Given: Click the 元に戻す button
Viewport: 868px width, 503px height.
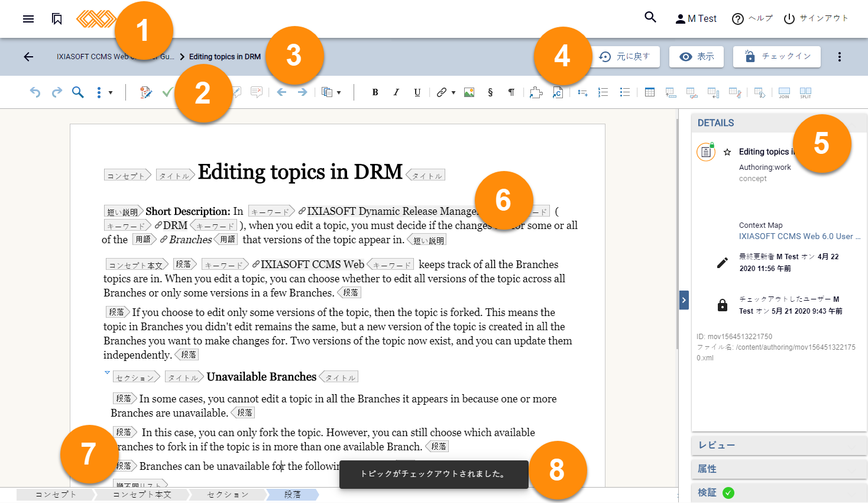Looking at the screenshot, I should coord(626,57).
